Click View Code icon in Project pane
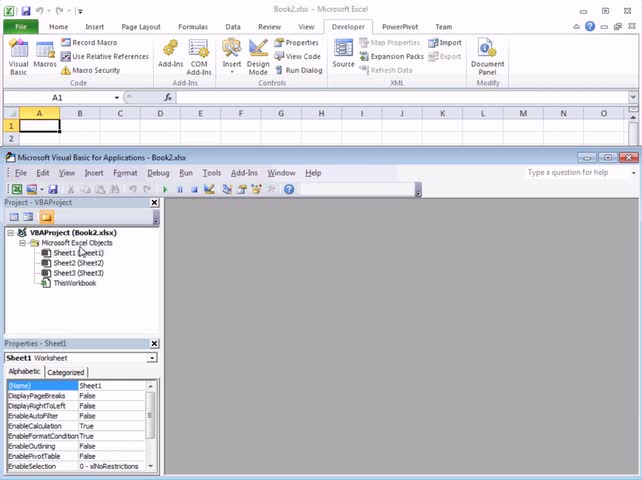This screenshot has height=480, width=642. coord(14,217)
